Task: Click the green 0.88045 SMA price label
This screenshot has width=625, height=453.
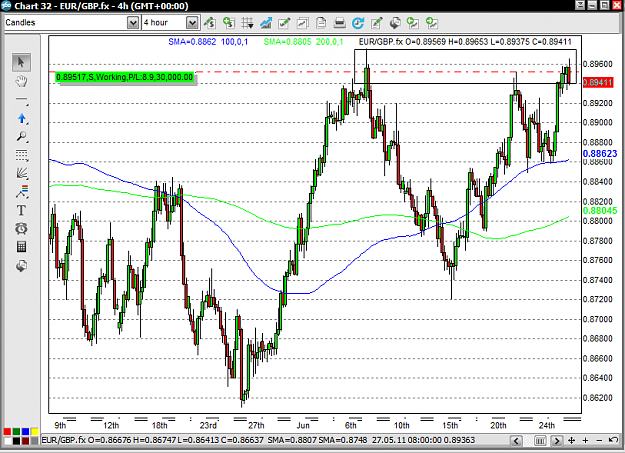Action: click(600, 211)
